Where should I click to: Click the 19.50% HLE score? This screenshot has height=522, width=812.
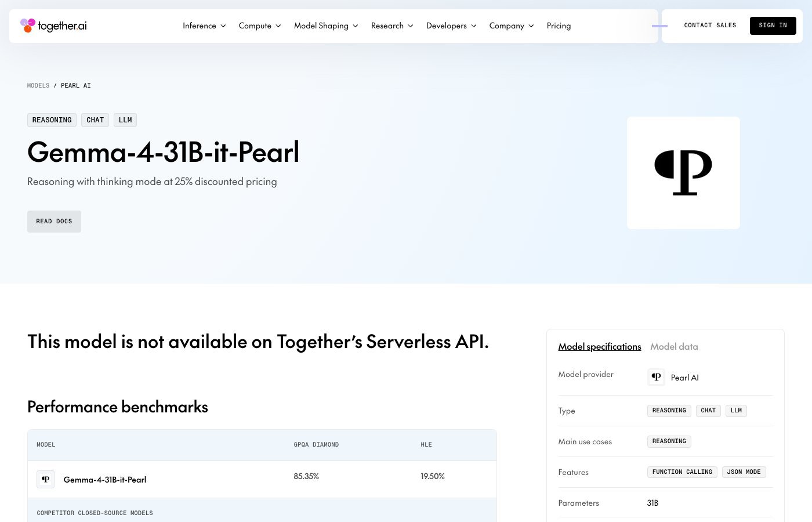click(x=433, y=476)
